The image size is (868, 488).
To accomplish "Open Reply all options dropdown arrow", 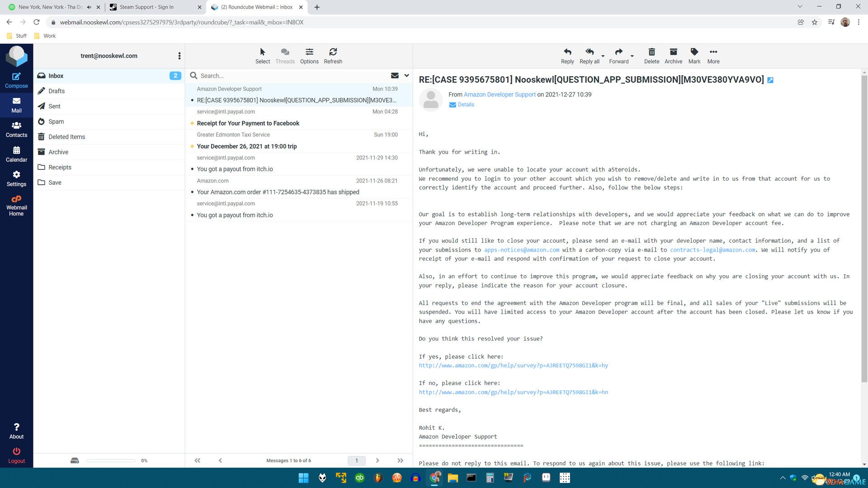I will click(x=603, y=56).
